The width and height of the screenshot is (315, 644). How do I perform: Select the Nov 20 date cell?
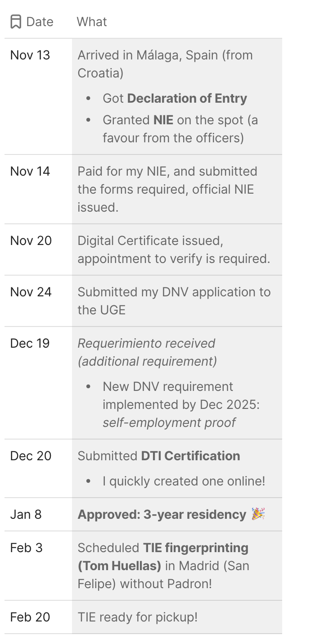[x=31, y=240]
